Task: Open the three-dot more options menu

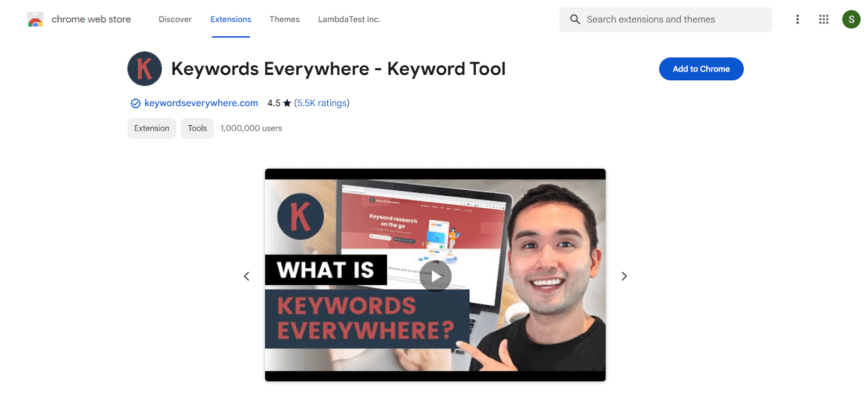Action: pos(797,20)
